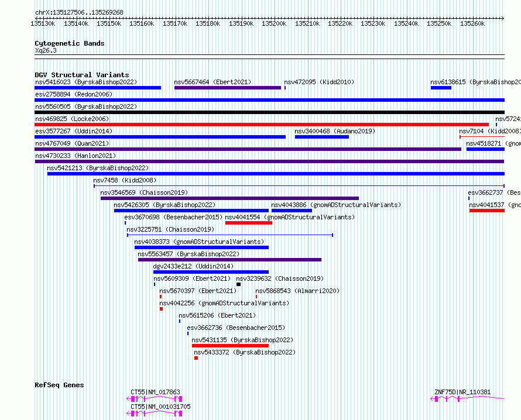Select the CT55|NM_001031705 gene glyph
The width and height of the screenshot is (521, 420).
coord(155,414)
